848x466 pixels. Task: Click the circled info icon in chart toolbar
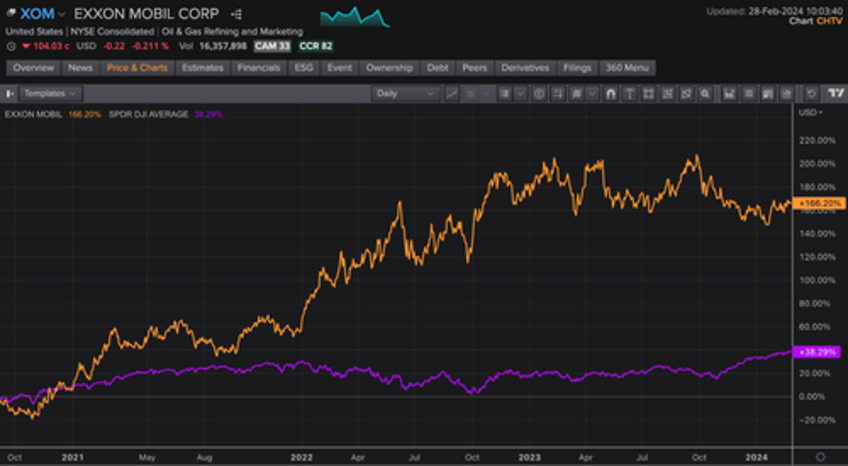pyautogui.click(x=539, y=94)
